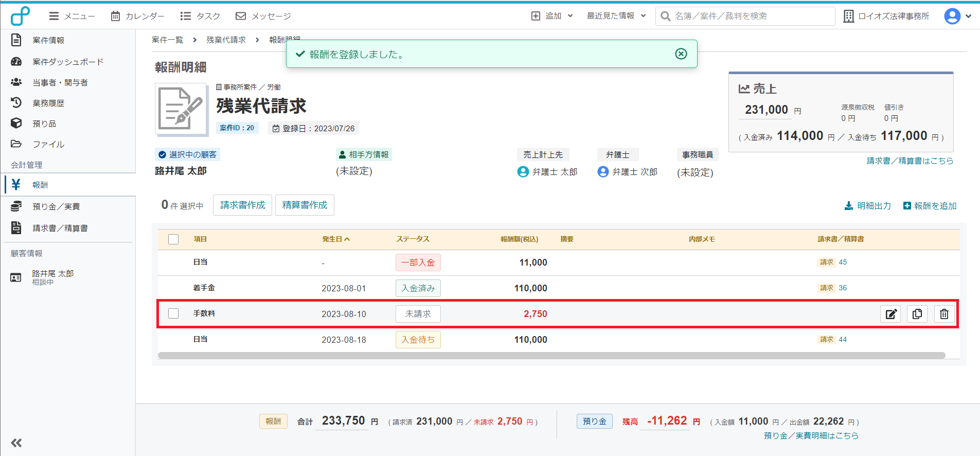Go to 残業代請求 breadcrumb
The image size is (980, 456).
226,40
